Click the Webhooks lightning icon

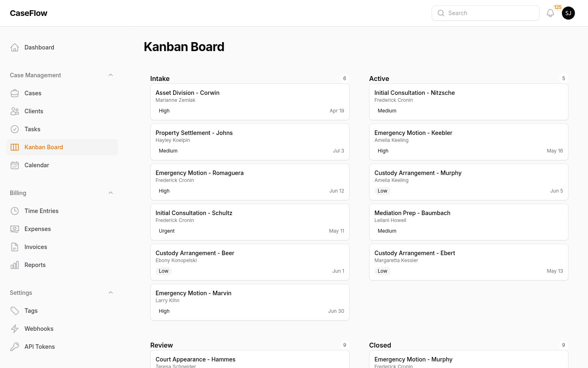pyautogui.click(x=15, y=329)
